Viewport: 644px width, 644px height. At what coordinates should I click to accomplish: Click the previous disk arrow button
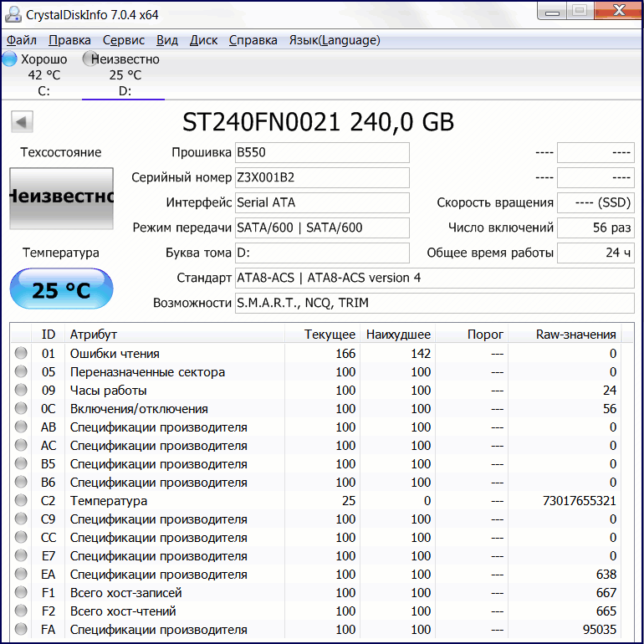pyautogui.click(x=22, y=121)
